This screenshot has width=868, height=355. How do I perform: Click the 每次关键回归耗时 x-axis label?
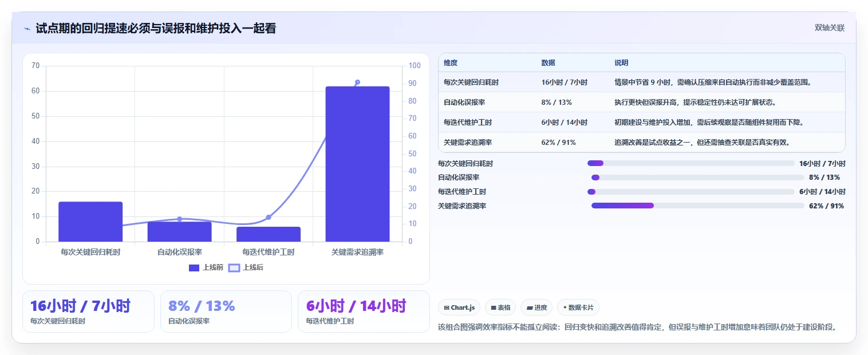click(x=90, y=252)
